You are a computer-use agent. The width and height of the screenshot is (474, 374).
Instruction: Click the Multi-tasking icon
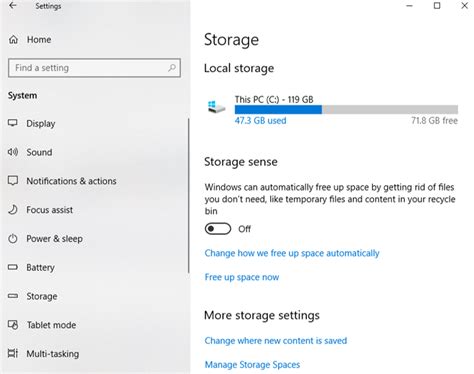click(x=13, y=353)
